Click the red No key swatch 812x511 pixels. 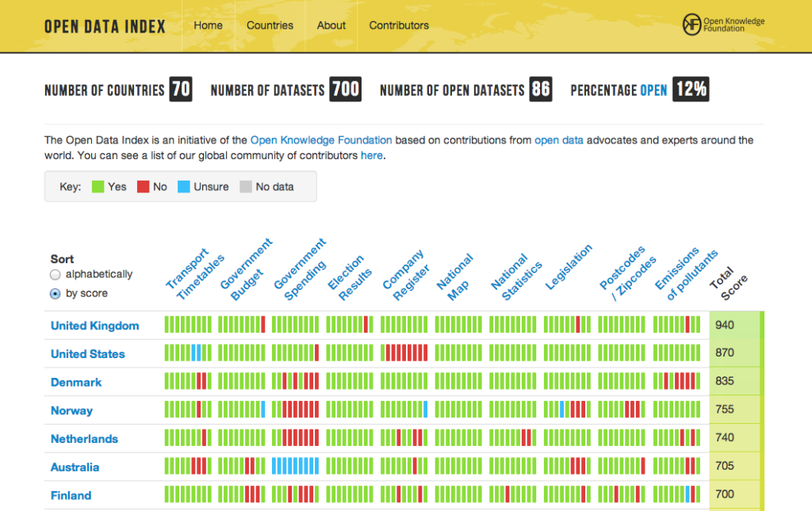pyautogui.click(x=143, y=187)
